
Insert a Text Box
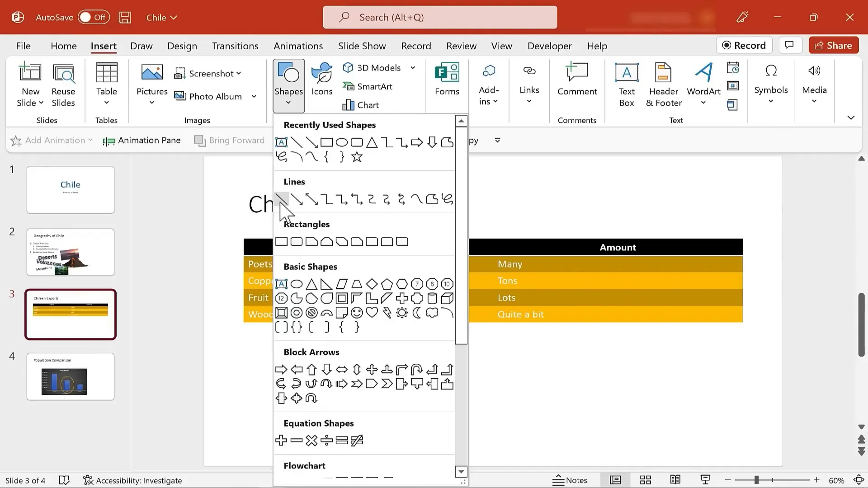(627, 85)
